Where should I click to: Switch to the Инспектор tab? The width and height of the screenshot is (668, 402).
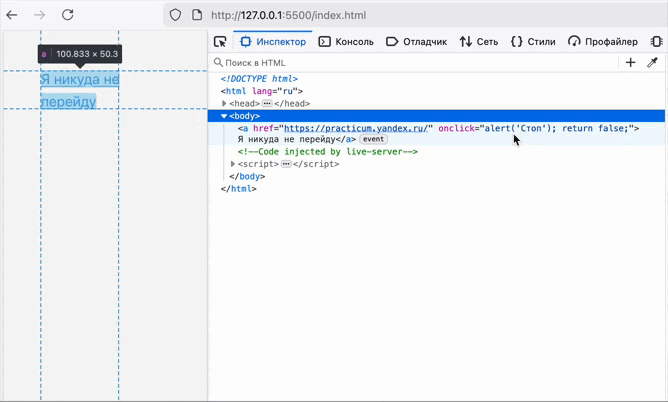[273, 42]
